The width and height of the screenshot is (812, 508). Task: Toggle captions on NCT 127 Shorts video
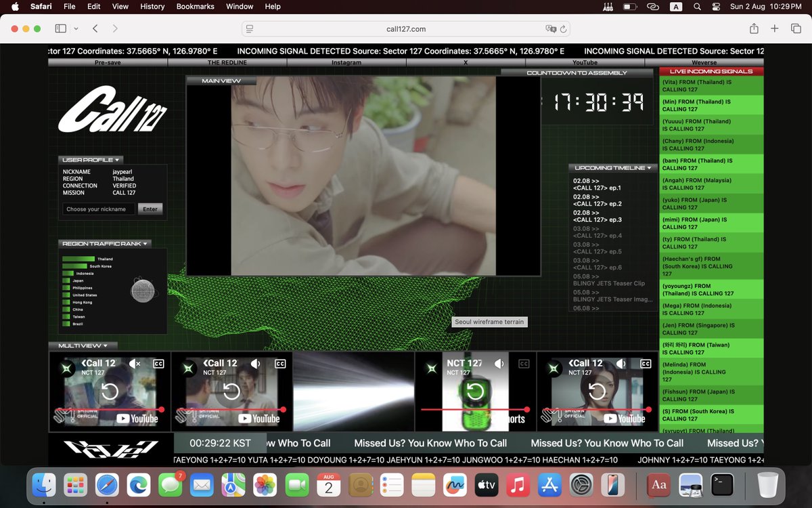click(524, 364)
